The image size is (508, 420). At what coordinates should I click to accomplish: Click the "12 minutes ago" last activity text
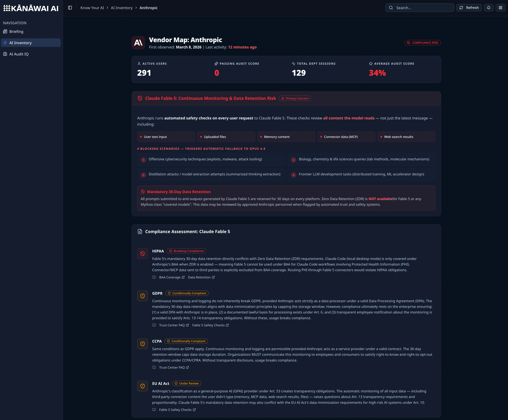[242, 47]
